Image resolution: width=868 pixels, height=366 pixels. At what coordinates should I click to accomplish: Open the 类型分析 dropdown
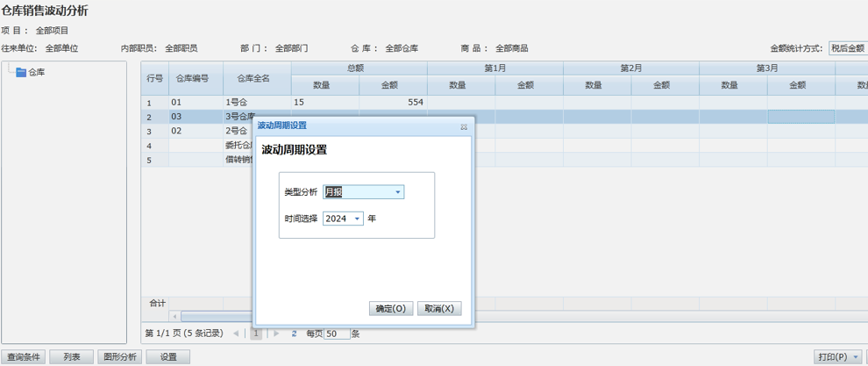[x=397, y=192]
